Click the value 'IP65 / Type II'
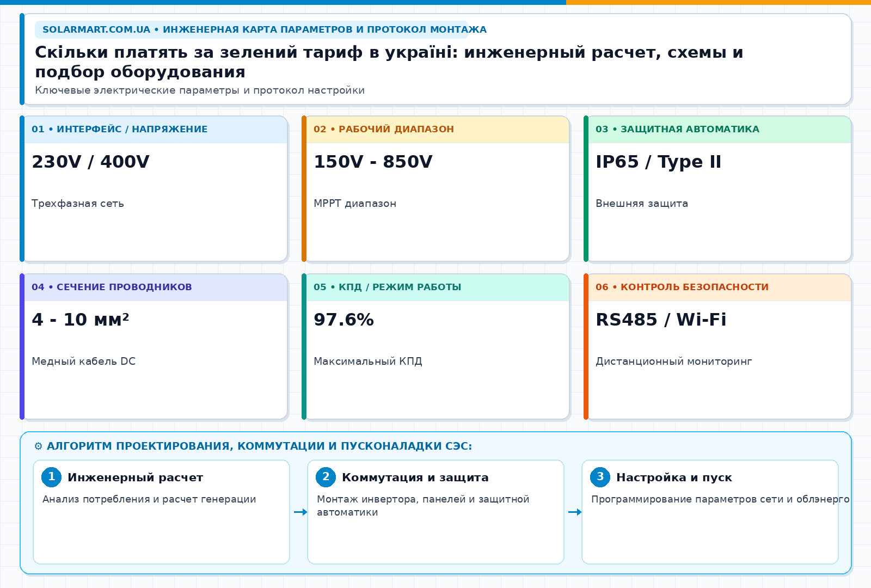871x588 pixels. click(658, 162)
